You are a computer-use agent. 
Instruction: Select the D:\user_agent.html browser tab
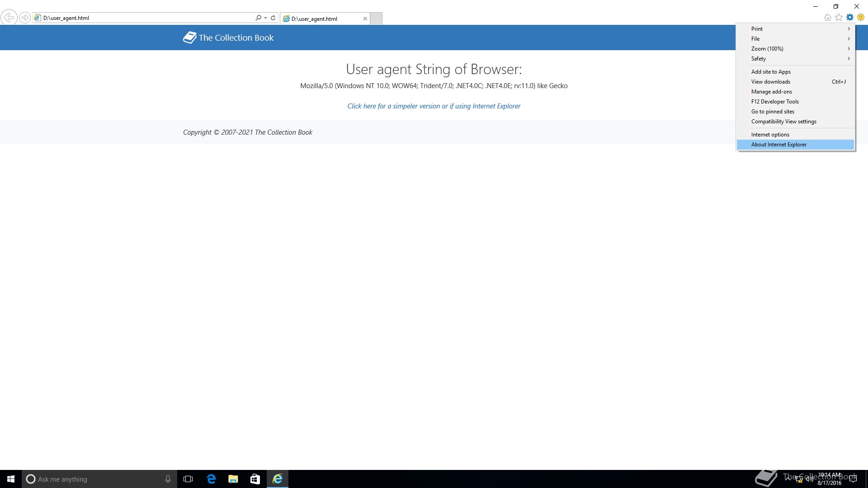pyautogui.click(x=325, y=19)
